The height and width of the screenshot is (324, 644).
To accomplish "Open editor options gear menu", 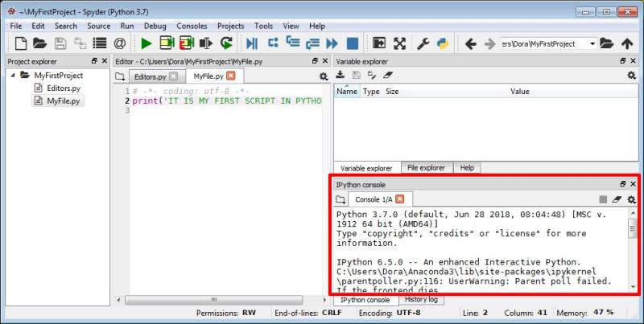I will (x=324, y=76).
